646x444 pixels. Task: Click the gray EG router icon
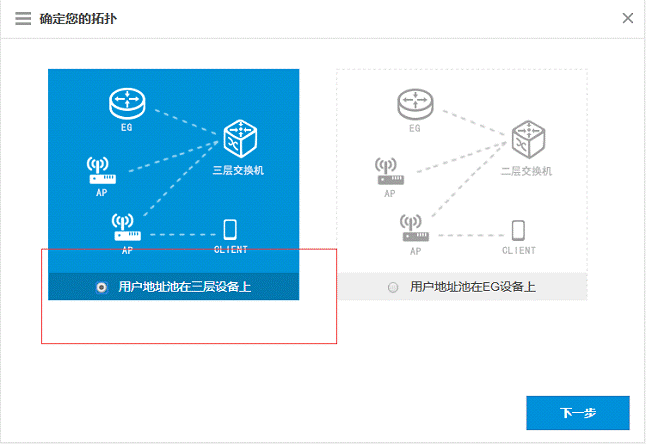point(415,103)
